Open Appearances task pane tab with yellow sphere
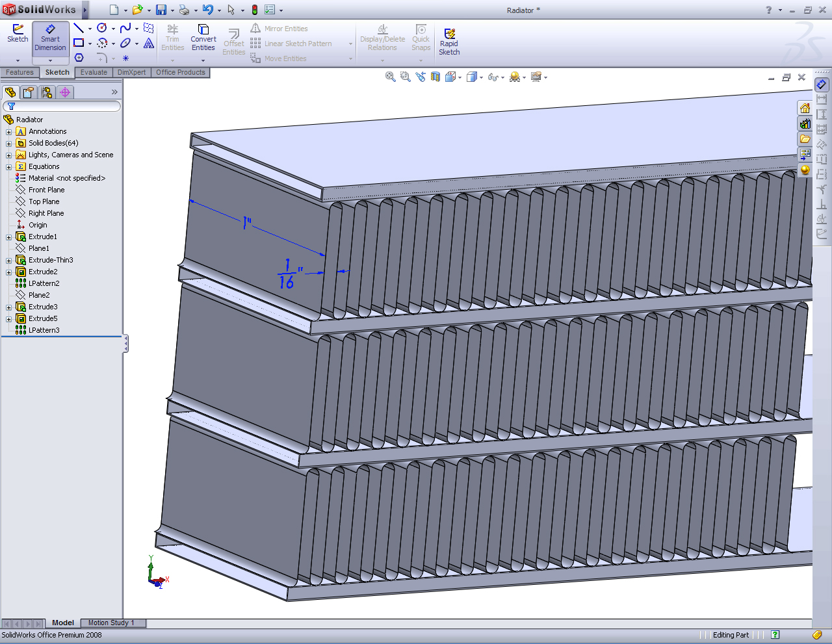The image size is (832, 644). (x=805, y=170)
